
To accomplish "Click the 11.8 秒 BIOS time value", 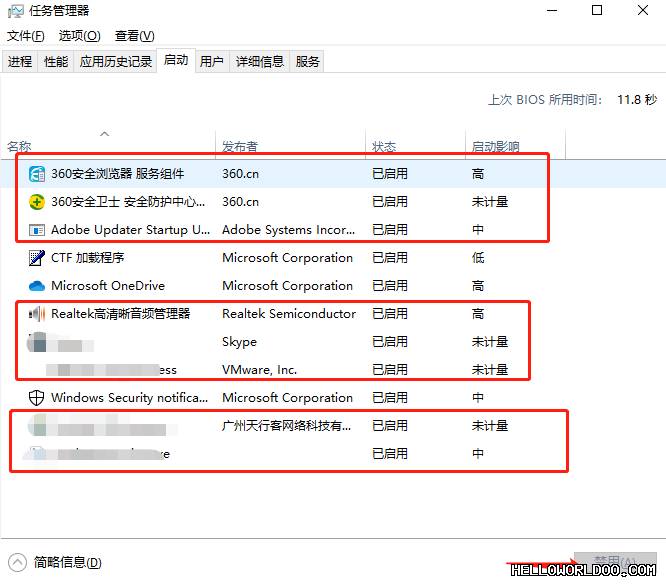I will [x=637, y=100].
